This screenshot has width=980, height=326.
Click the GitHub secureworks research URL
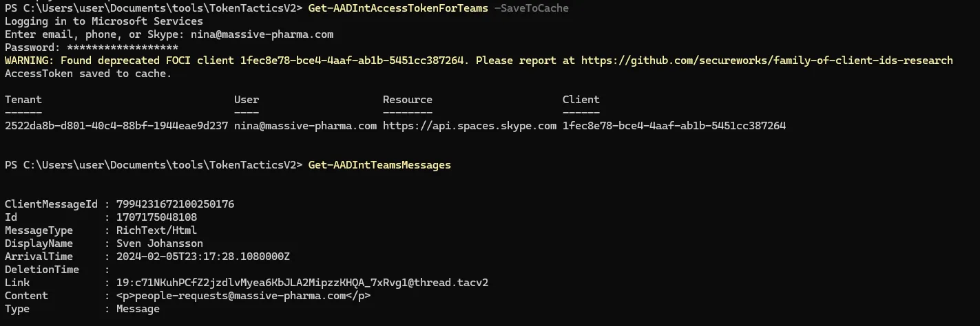(x=767, y=61)
